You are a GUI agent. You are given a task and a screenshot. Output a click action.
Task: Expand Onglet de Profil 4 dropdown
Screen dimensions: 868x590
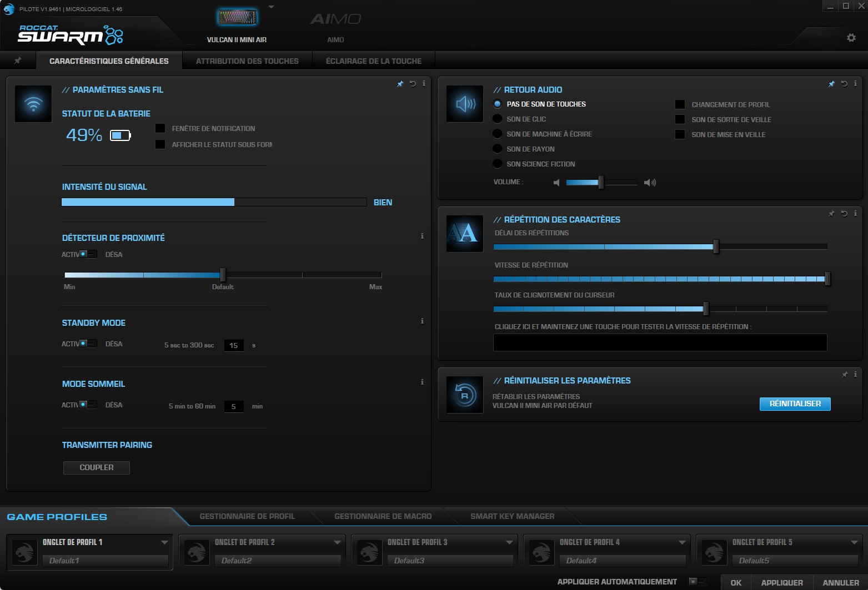point(682,542)
